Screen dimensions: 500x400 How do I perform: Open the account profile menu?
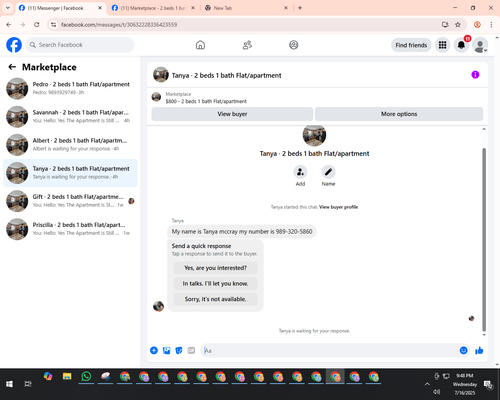point(480,45)
